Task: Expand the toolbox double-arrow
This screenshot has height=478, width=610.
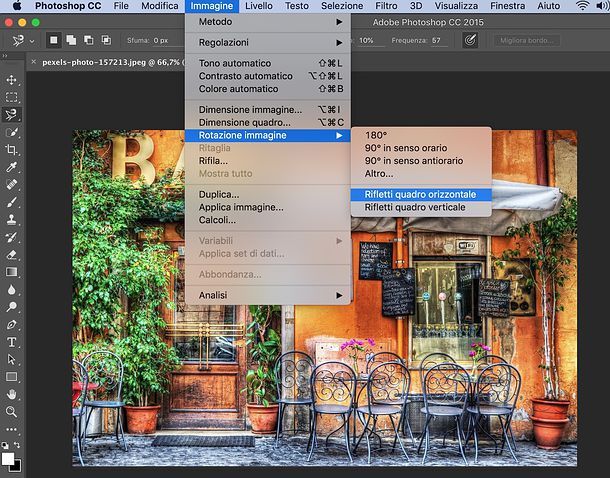Action: click(x=5, y=56)
